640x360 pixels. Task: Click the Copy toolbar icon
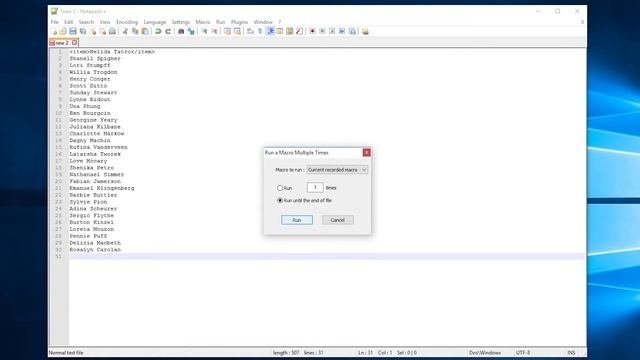[135, 31]
